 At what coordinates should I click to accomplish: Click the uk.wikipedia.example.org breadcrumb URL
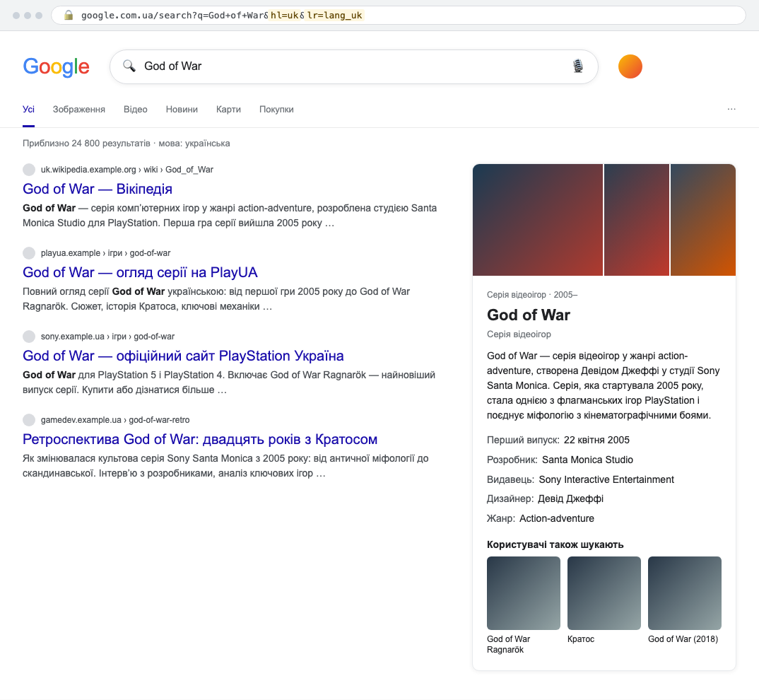126,170
